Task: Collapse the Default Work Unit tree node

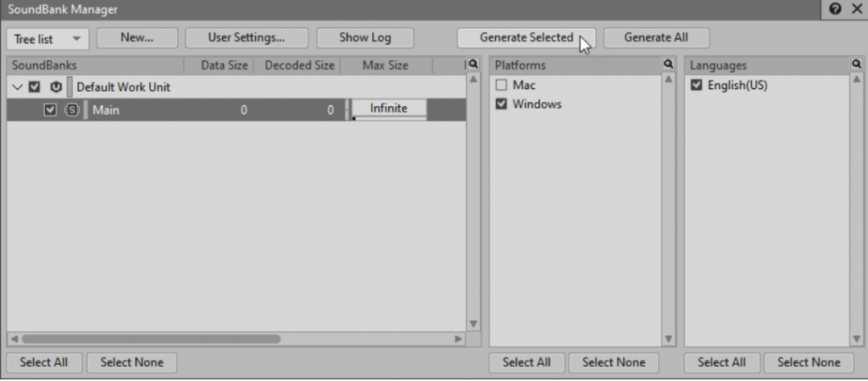Action: coord(18,87)
